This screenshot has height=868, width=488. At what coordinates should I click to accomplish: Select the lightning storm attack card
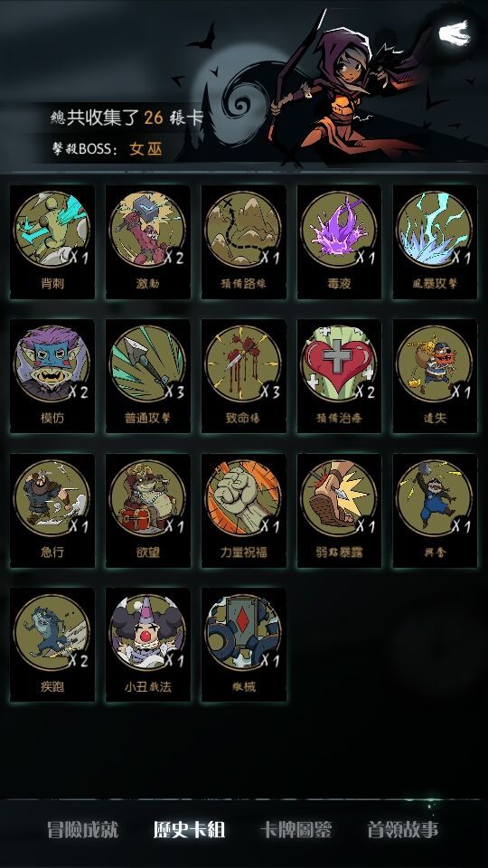coord(435,242)
